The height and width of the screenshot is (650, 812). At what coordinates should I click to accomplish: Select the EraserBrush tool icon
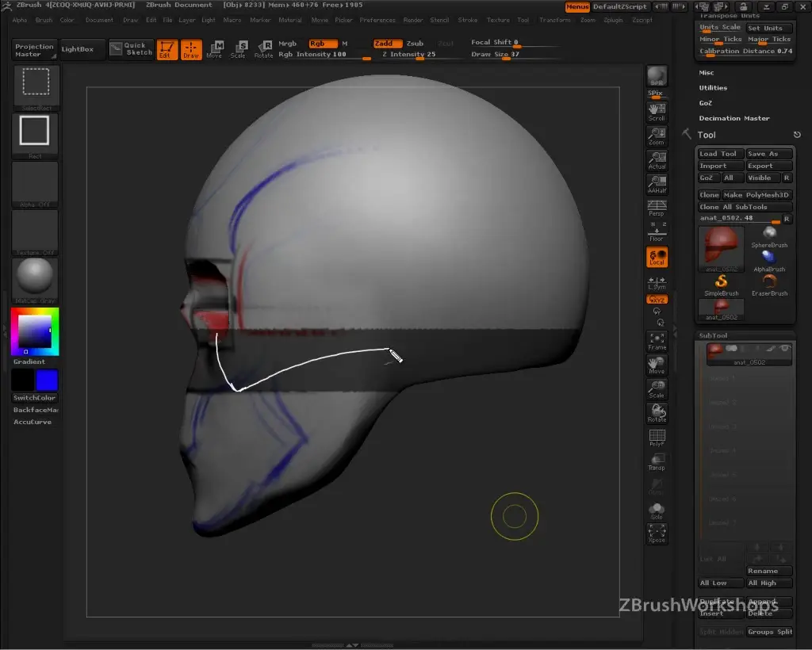pyautogui.click(x=768, y=284)
